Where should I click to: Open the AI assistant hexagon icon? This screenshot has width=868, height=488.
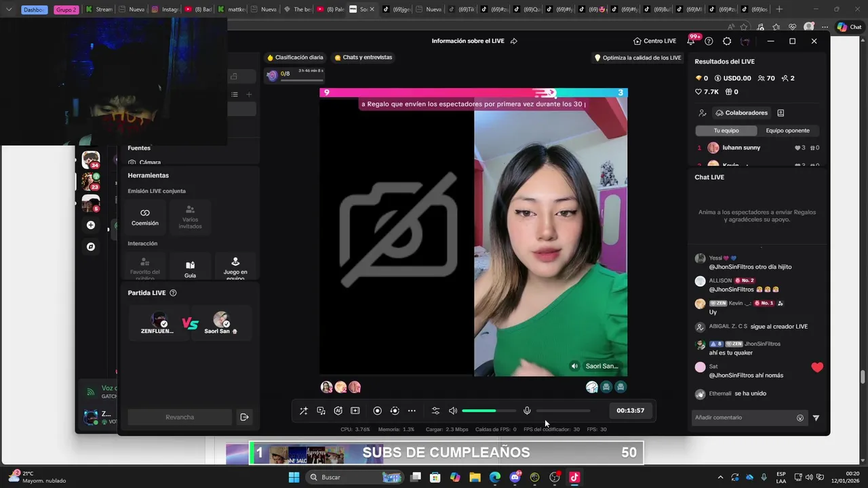338,411
